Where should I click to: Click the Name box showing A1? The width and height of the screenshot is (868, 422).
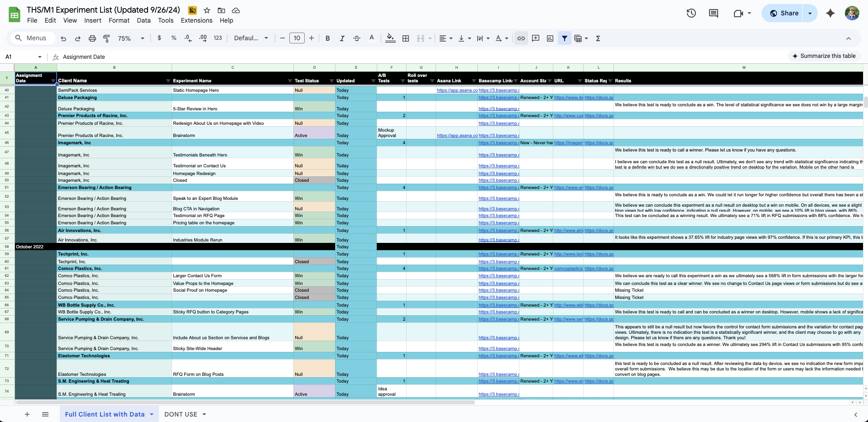click(x=24, y=57)
